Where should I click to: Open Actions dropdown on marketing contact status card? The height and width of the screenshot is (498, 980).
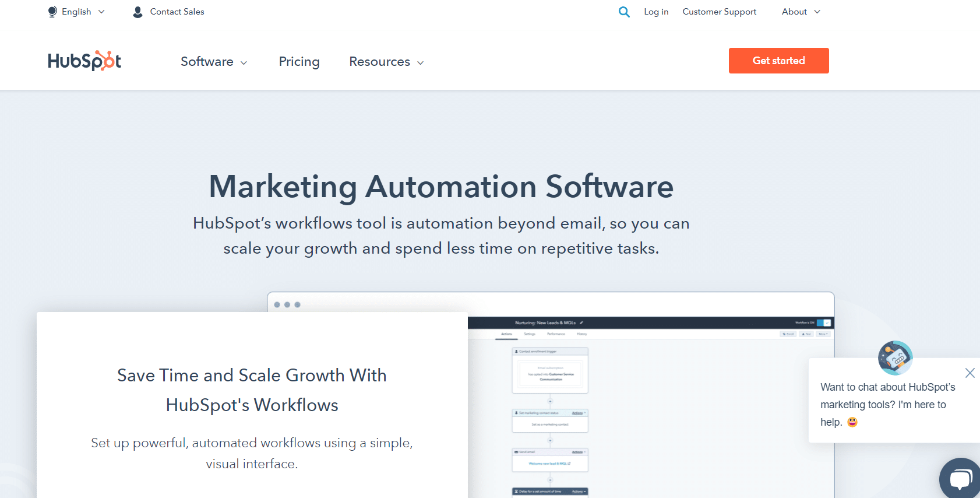click(579, 413)
